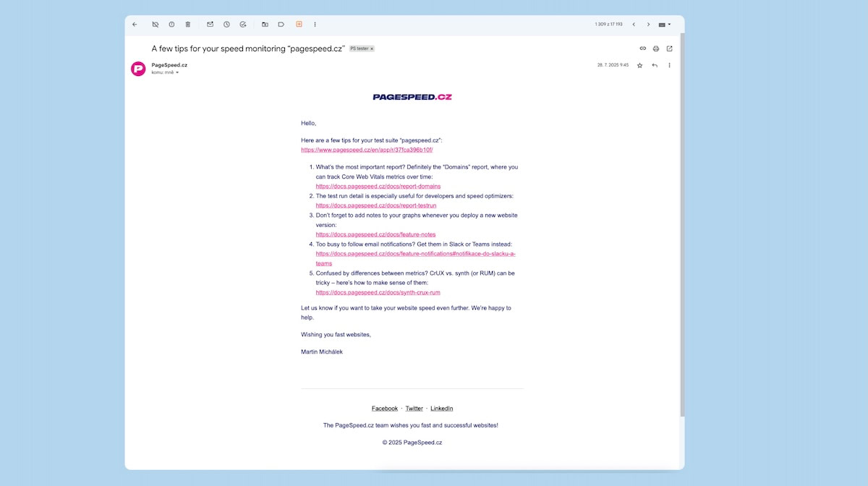Click the vertical scrollbar on the right
This screenshot has height=486, width=868.
[681, 217]
